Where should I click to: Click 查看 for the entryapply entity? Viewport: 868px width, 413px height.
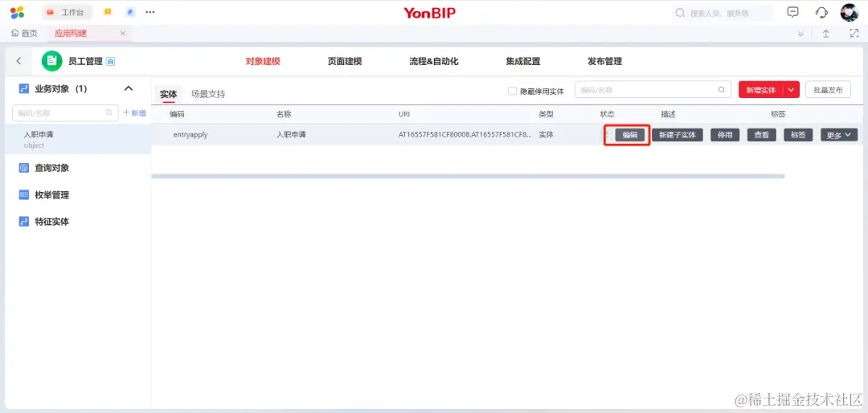762,135
